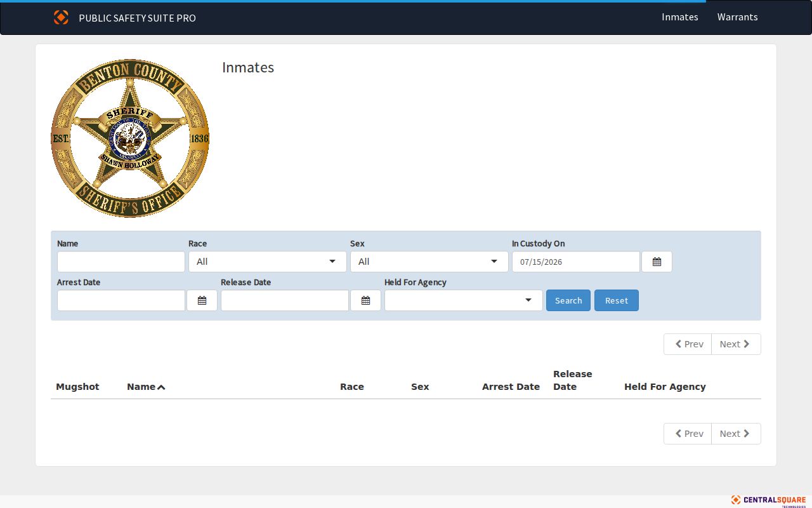This screenshot has width=812, height=508.
Task: Sort by the Arrest Date column header
Action: 511,387
